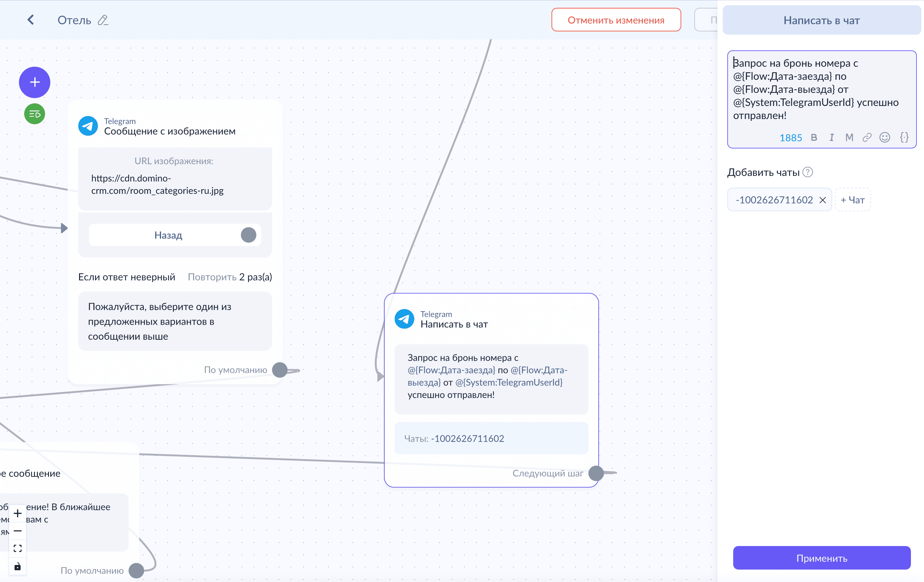Image resolution: width=924 pixels, height=582 pixels.
Task: Click Telegram icon of Сообщение с изображением block
Action: [x=88, y=126]
